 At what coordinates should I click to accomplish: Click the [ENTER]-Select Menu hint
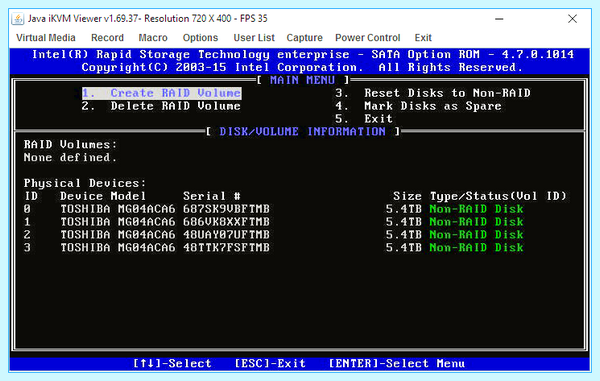(397, 363)
